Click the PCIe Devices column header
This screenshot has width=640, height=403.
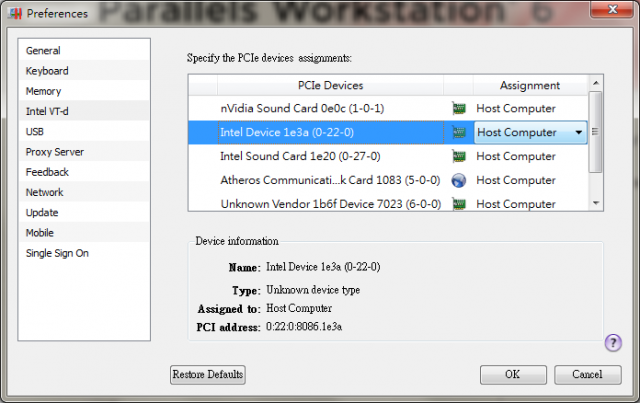pyautogui.click(x=331, y=85)
